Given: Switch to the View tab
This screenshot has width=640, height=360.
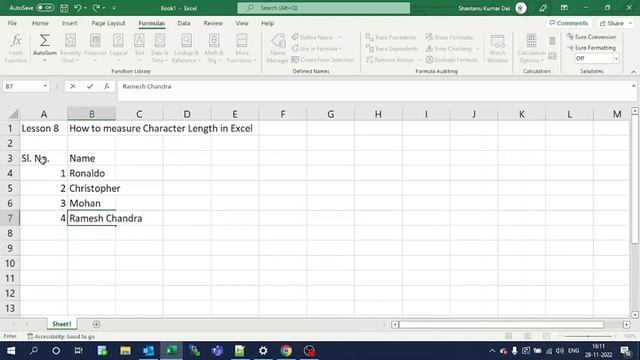Looking at the screenshot, I should click(x=242, y=23).
